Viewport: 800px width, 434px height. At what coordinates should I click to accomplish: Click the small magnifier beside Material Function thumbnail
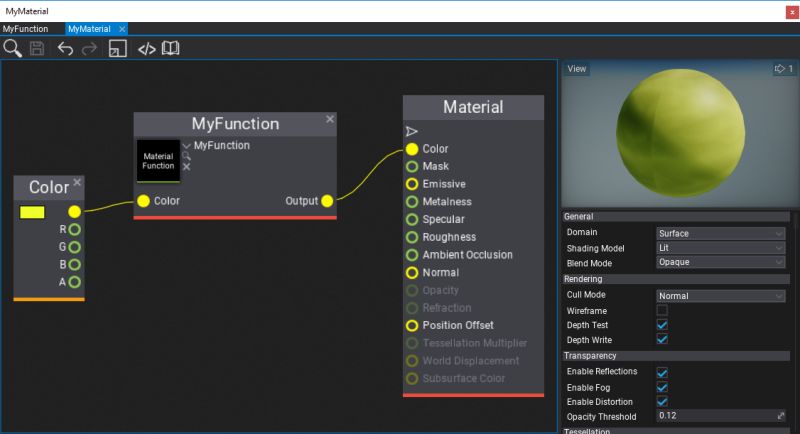[186, 156]
